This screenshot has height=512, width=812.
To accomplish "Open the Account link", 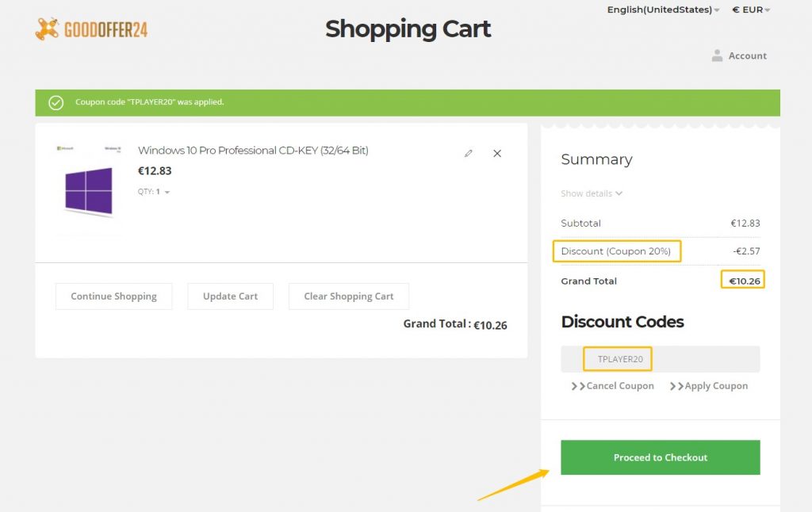I will 747,56.
